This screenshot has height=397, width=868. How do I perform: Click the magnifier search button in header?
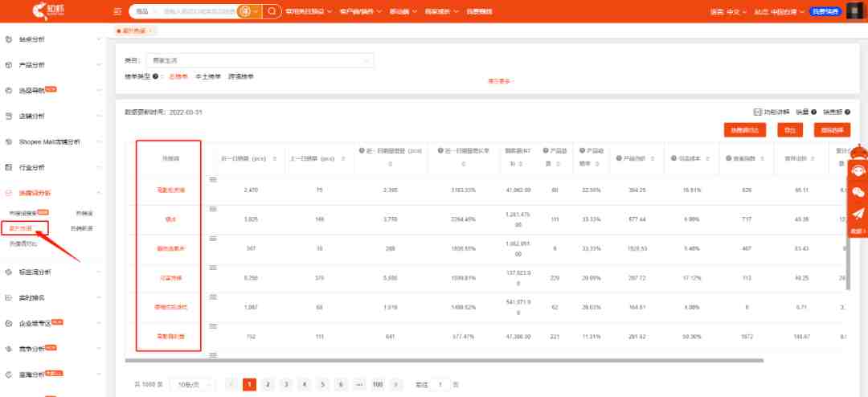coord(272,11)
